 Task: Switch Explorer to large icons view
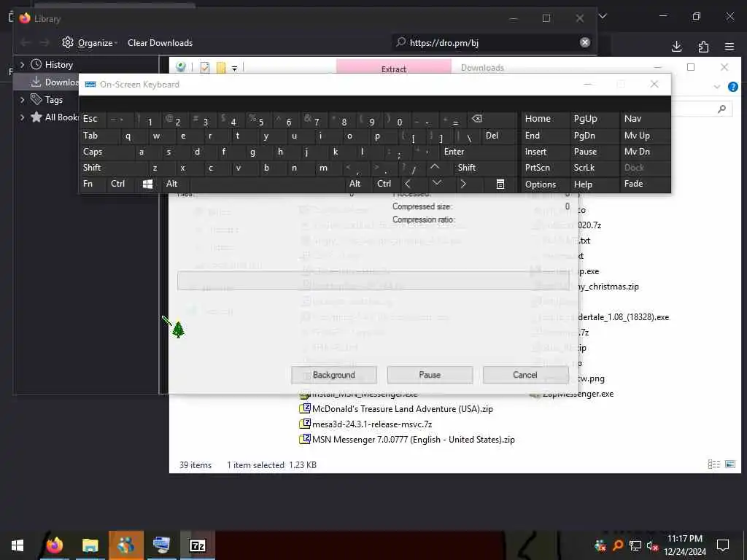pos(729,464)
